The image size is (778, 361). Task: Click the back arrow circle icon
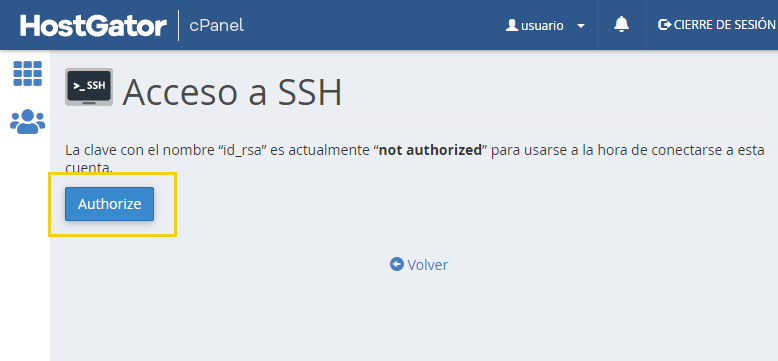click(x=396, y=264)
